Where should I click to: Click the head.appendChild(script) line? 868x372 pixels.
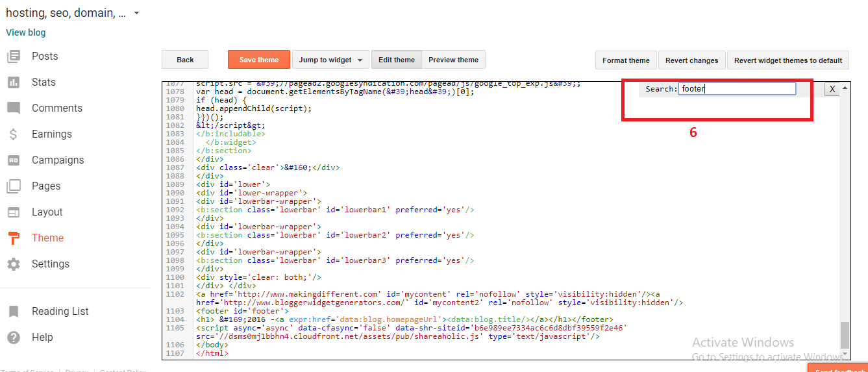pyautogui.click(x=254, y=108)
